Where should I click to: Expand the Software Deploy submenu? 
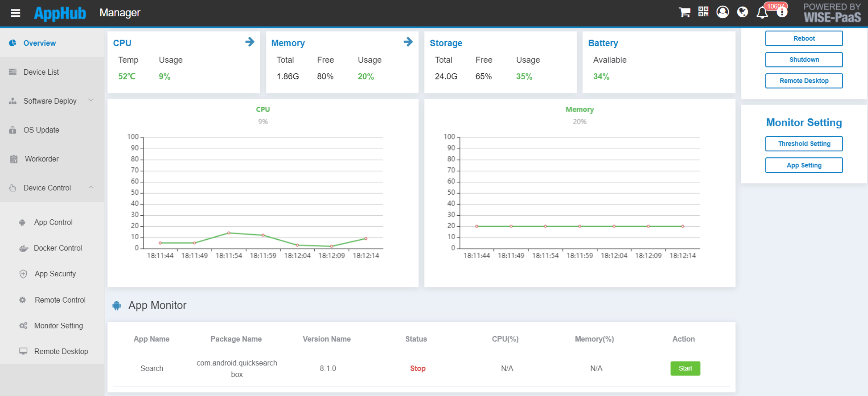click(x=50, y=101)
